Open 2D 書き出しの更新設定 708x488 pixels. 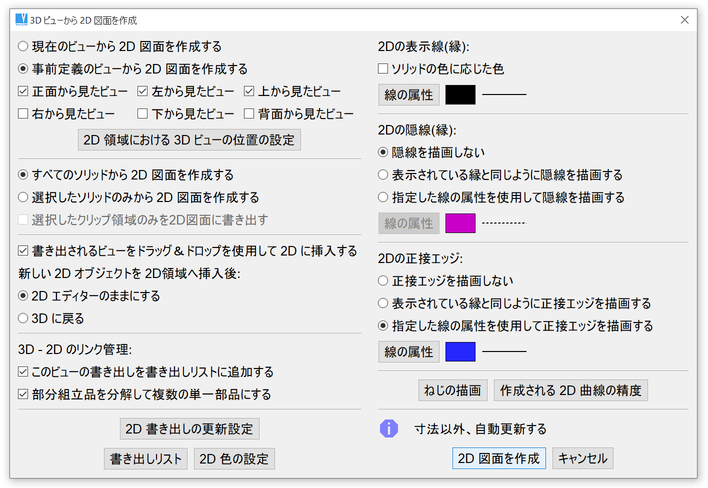(x=190, y=429)
